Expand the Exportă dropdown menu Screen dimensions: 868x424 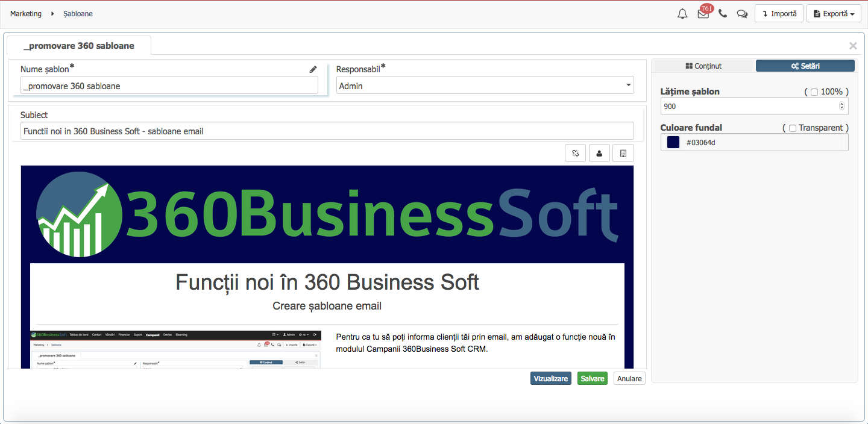[x=834, y=13]
